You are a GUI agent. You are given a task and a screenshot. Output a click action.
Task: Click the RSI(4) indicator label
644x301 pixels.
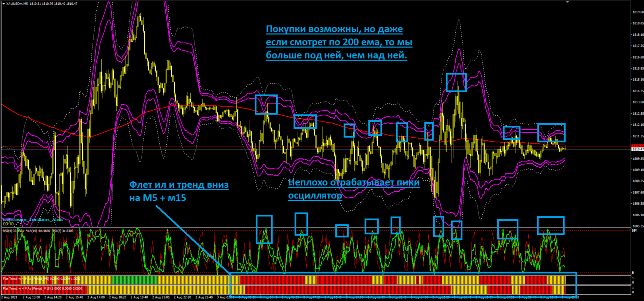pyautogui.click(x=13, y=231)
